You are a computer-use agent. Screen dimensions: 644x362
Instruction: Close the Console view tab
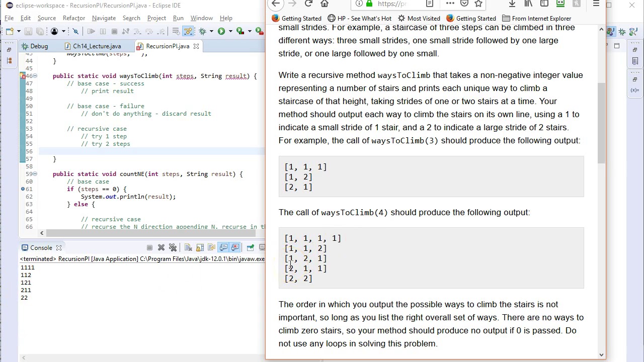click(58, 248)
